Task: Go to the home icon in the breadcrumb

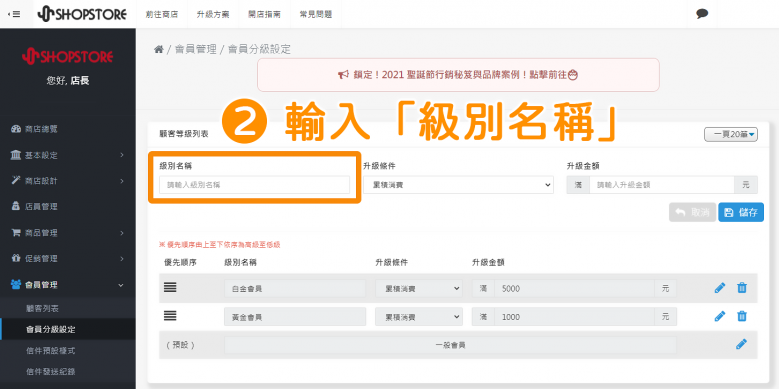Action: [158, 49]
